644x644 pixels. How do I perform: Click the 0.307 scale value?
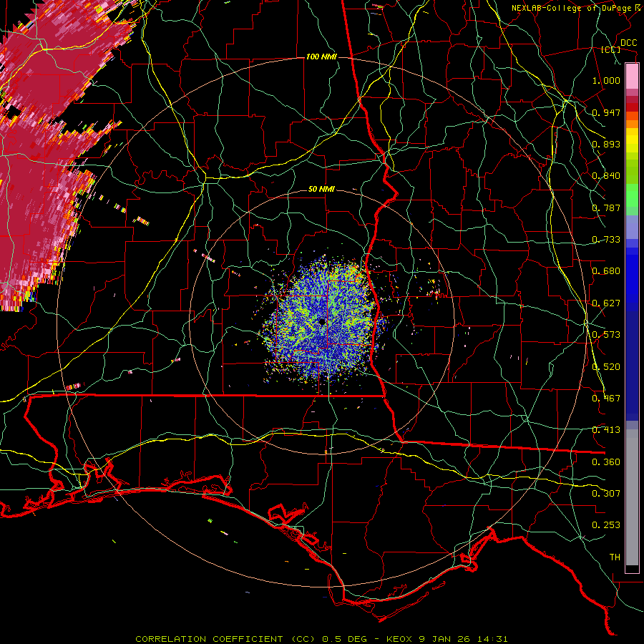point(606,494)
